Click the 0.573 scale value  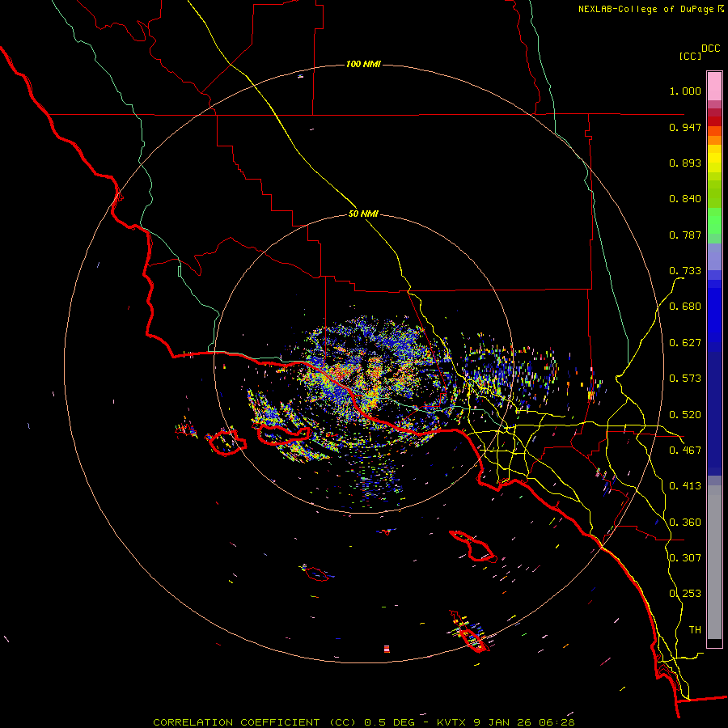coord(685,379)
